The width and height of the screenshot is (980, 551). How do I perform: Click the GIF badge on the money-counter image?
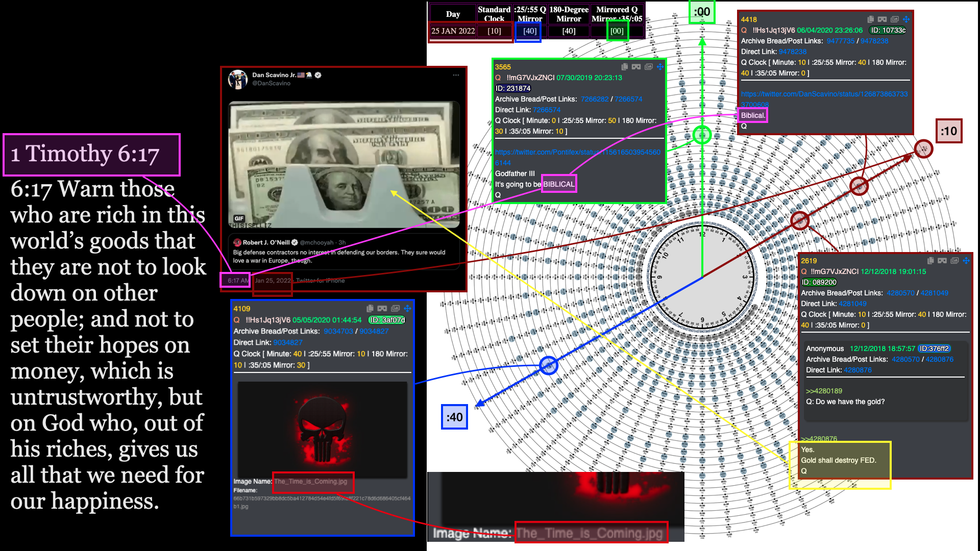[239, 218]
